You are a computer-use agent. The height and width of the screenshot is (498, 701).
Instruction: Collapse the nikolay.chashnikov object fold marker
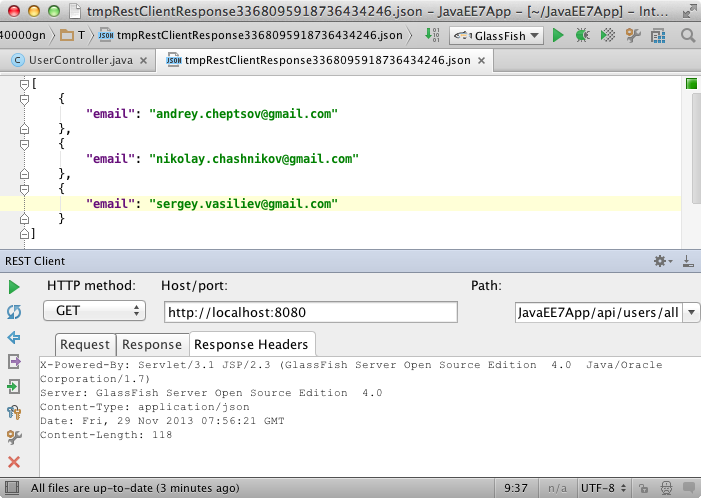25,144
